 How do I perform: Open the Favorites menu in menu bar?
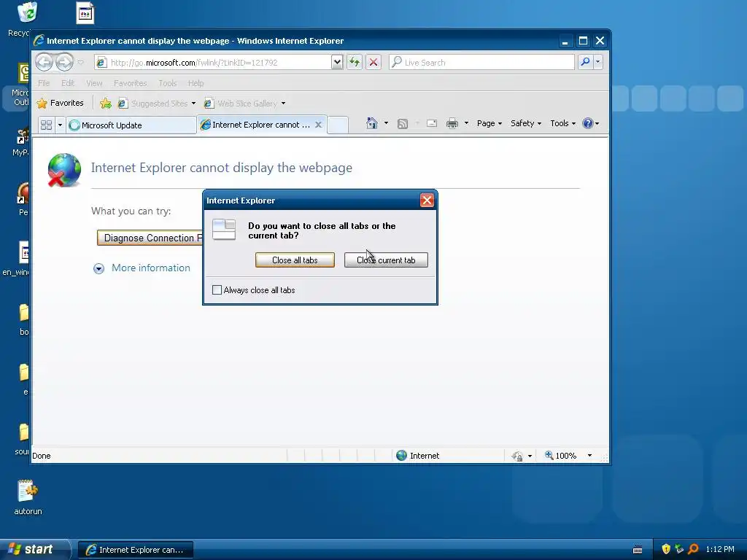click(x=130, y=83)
